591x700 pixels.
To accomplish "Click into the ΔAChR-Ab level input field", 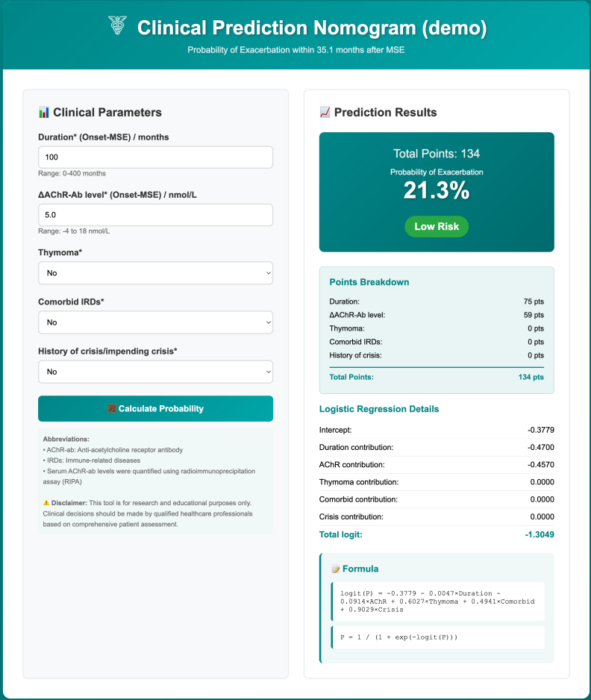I will pyautogui.click(x=155, y=215).
